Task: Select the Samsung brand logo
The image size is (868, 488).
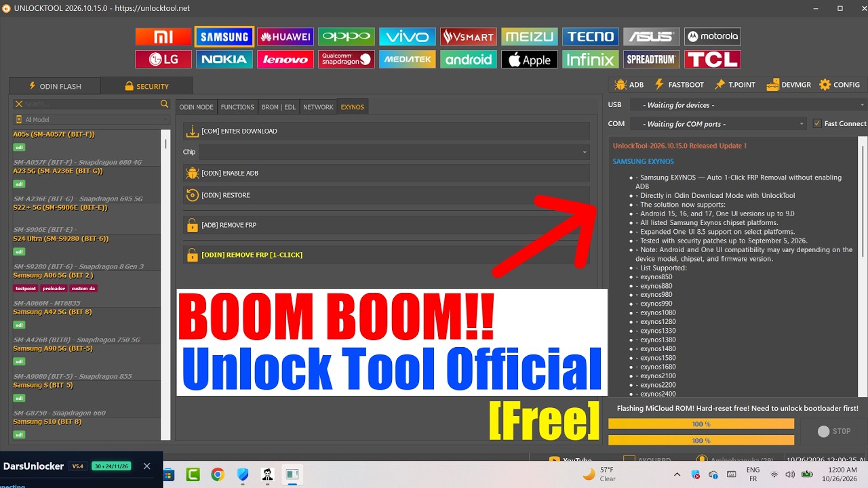Action: coord(224,37)
